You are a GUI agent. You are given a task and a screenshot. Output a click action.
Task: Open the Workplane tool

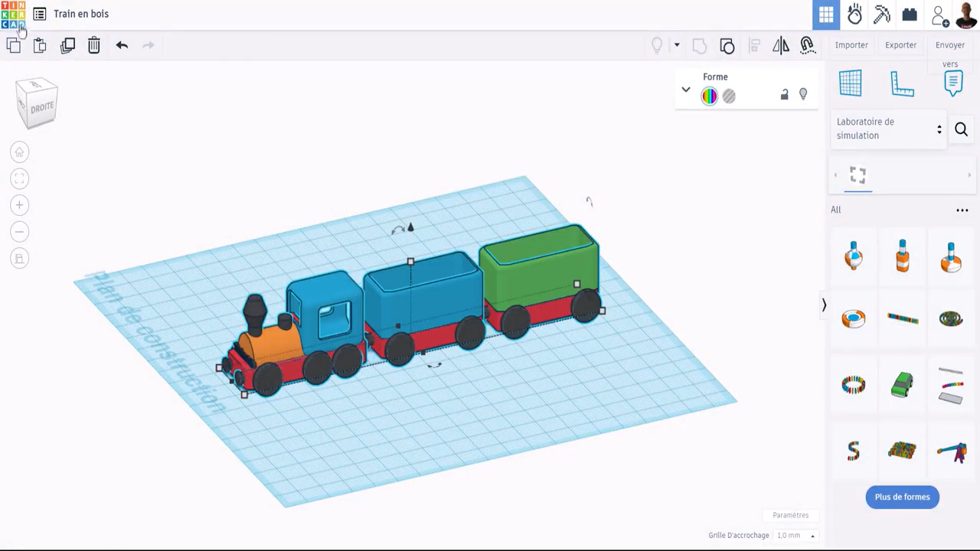(x=851, y=83)
